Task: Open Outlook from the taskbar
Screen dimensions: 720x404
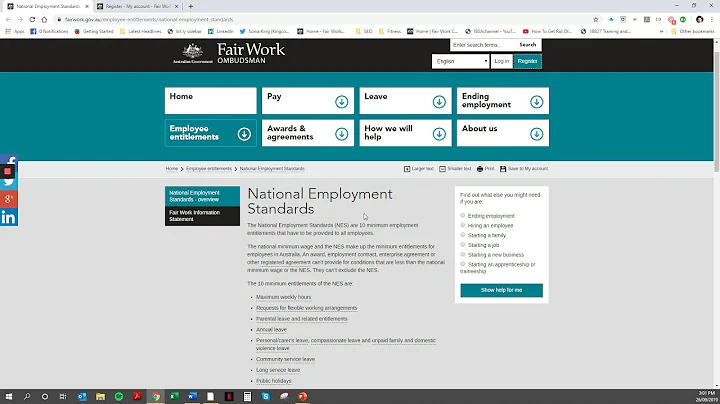Action: click(82, 396)
